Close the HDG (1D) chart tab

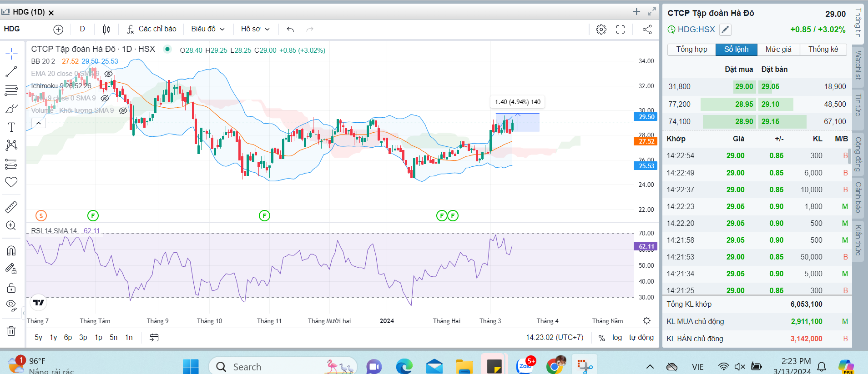point(51,13)
